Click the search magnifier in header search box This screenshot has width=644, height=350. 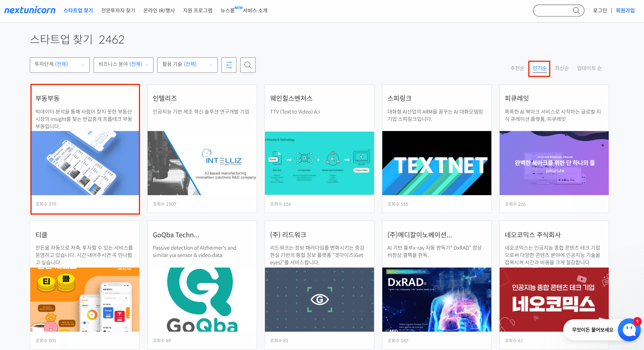pyautogui.click(x=576, y=11)
